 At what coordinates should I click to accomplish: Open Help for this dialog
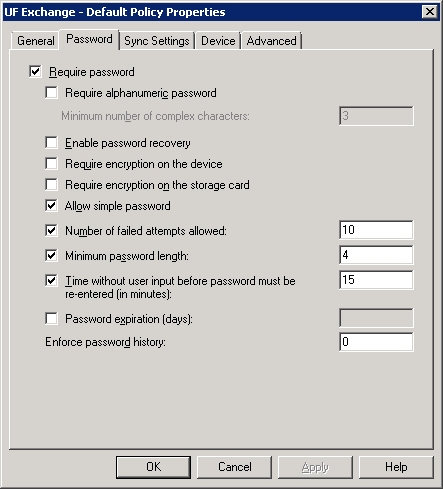(396, 467)
